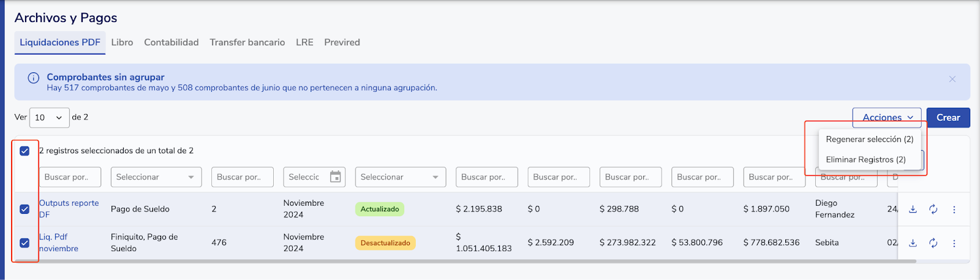Dismiss the Comprobantes sin agrupar banner

click(952, 79)
